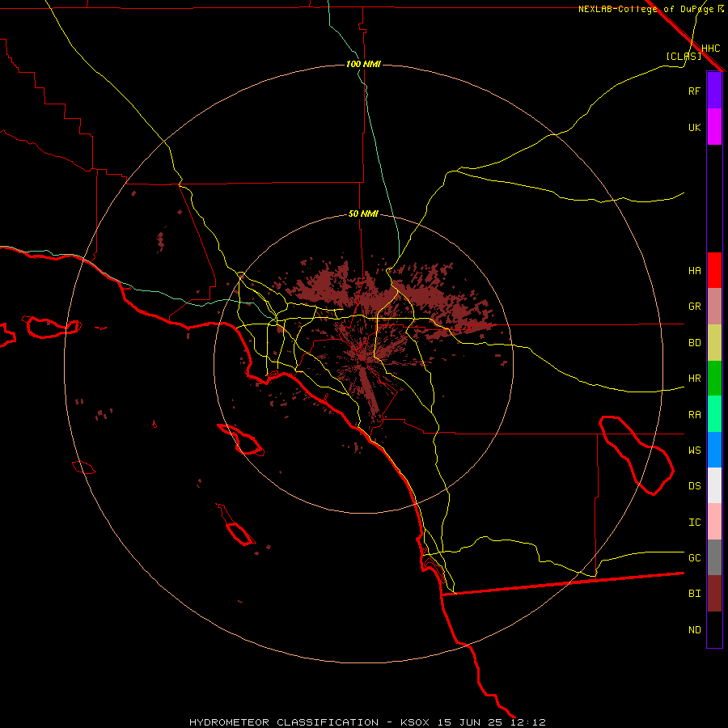Click the 'HYDROMETEOR CLASSIFICATION' caption text

284,722
